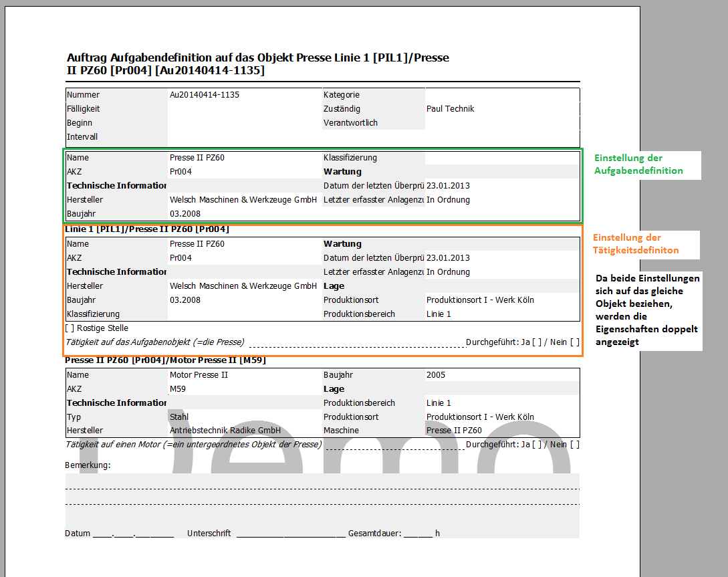Click the Typ label
728x577 pixels.
[74, 417]
